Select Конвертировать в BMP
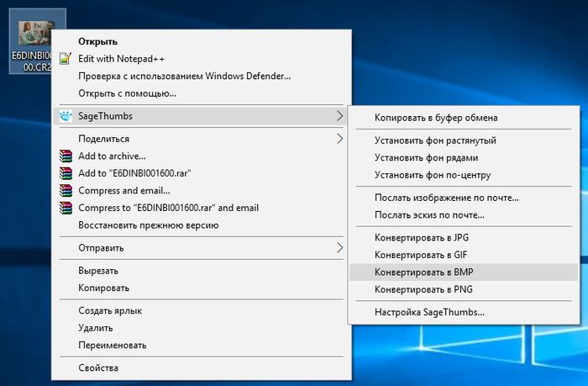Viewport: 588px width, 386px height. point(424,272)
